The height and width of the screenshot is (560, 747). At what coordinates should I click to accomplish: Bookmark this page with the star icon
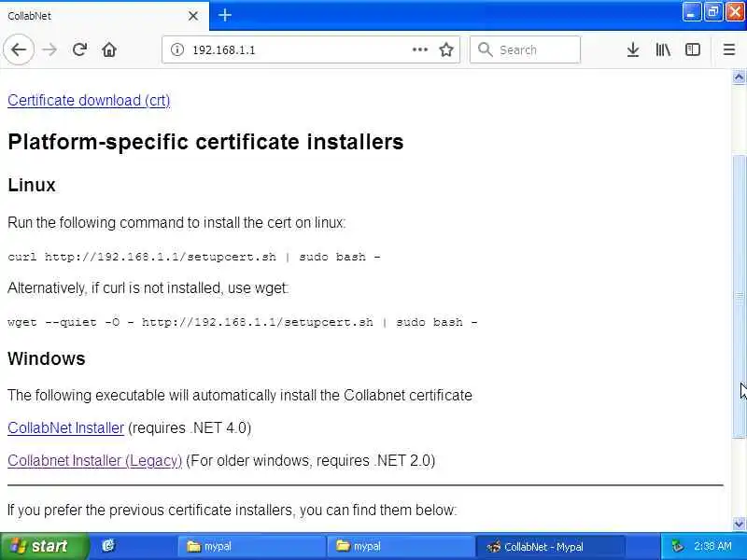pyautogui.click(x=446, y=49)
